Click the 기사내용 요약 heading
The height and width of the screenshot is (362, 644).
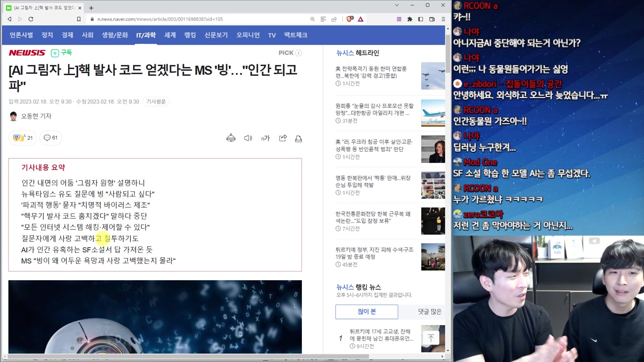(x=43, y=168)
